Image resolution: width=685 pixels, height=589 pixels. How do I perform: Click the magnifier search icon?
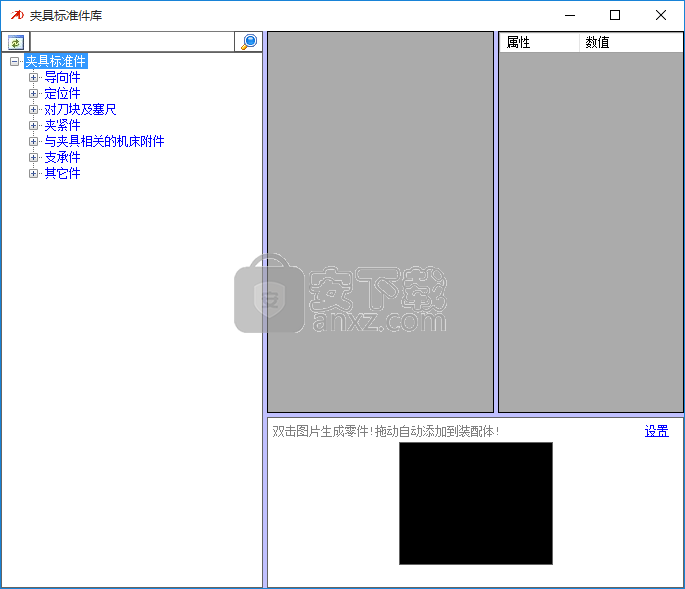coord(249,42)
